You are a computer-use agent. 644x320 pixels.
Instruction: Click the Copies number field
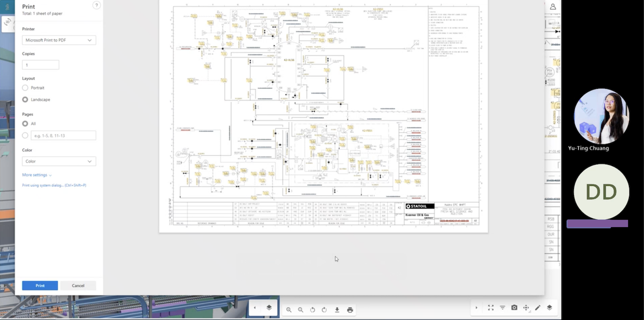tap(41, 65)
